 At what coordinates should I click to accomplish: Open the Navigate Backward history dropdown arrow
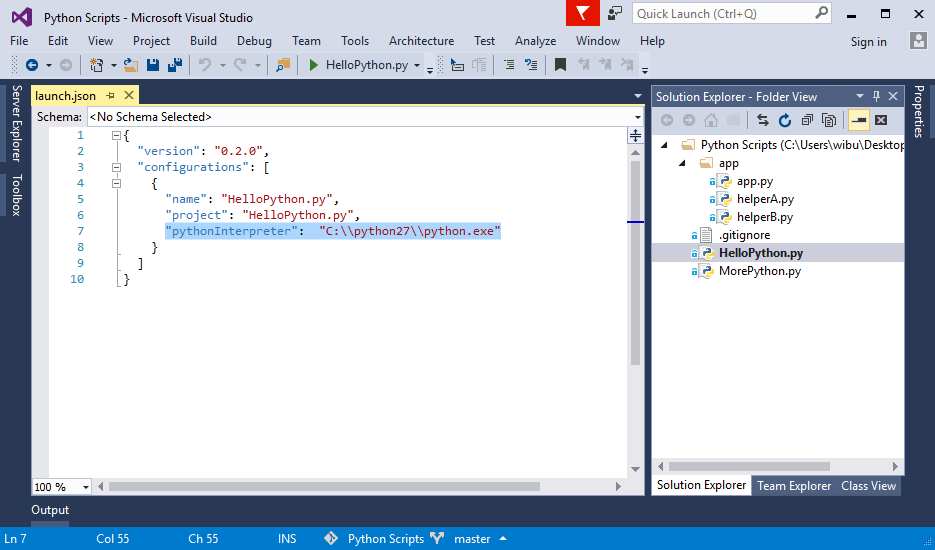(x=49, y=65)
